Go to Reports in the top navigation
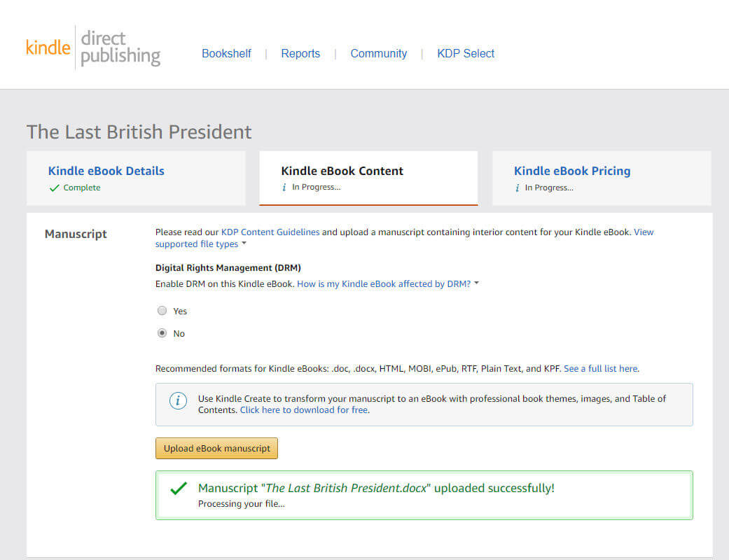 pos(300,53)
